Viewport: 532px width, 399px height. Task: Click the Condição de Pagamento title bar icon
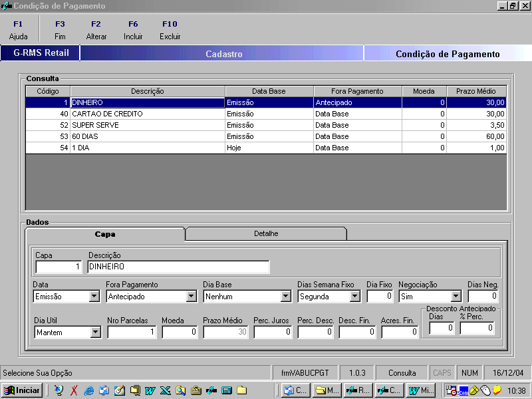7,6
